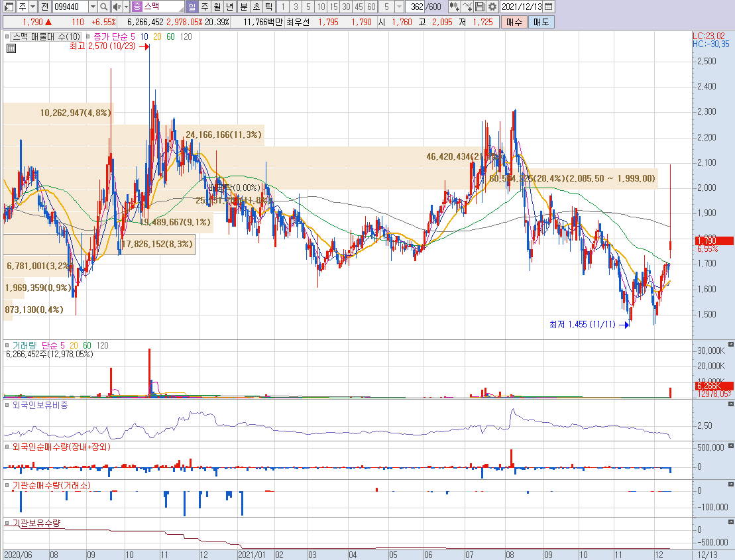The width and height of the screenshot is (735, 560).
Task: Open dropdown arrow beside speaker icon
Action: [126, 7]
